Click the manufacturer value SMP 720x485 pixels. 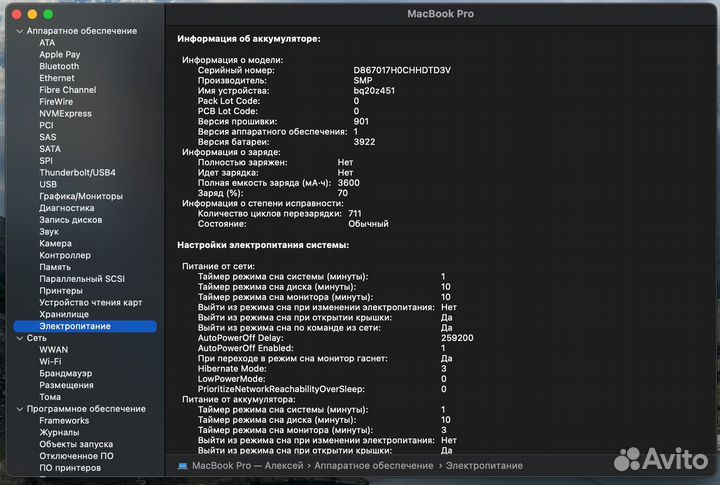363,80
